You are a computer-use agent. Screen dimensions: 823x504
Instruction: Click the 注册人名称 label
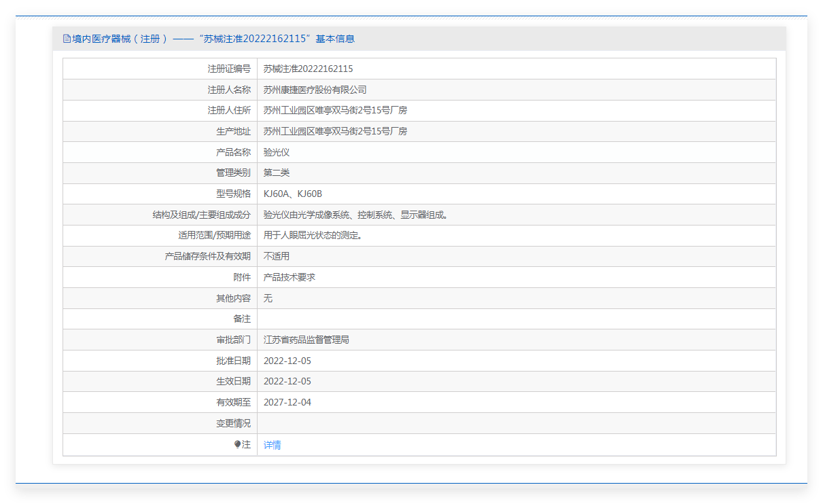(x=229, y=90)
